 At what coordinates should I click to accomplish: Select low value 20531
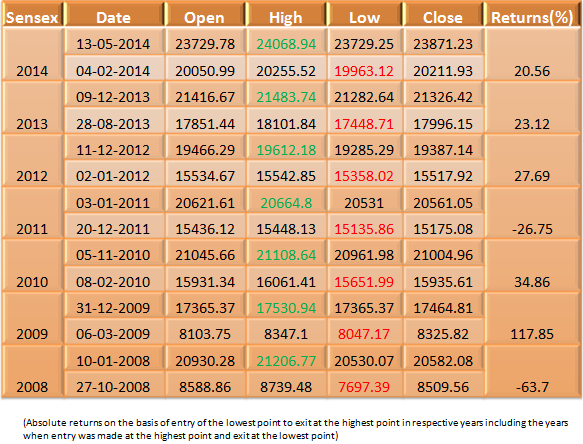click(x=364, y=203)
